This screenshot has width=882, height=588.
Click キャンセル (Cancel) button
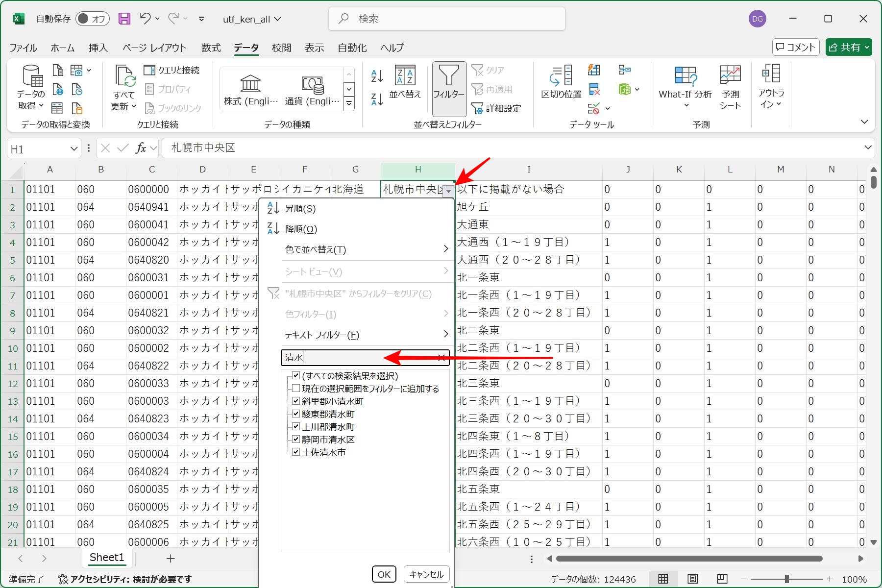click(426, 574)
